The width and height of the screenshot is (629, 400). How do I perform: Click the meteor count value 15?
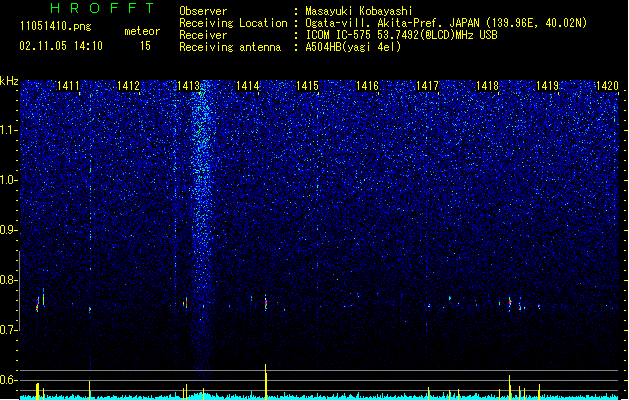(145, 46)
